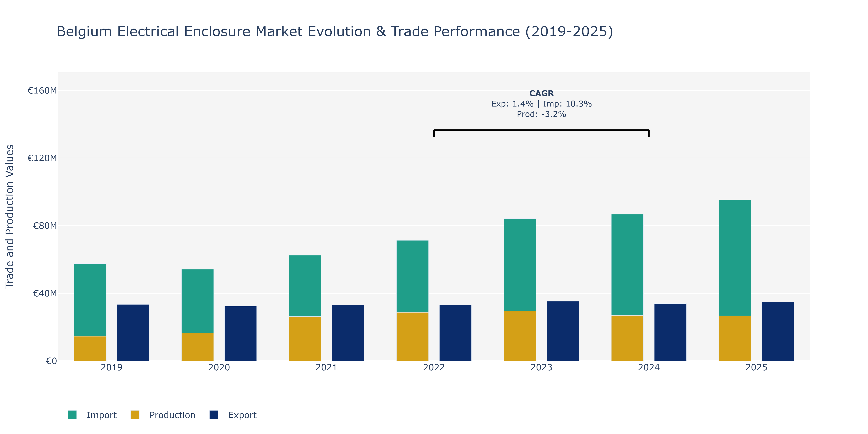Click the 'Prod: -3.2%' annotation text

click(541, 114)
